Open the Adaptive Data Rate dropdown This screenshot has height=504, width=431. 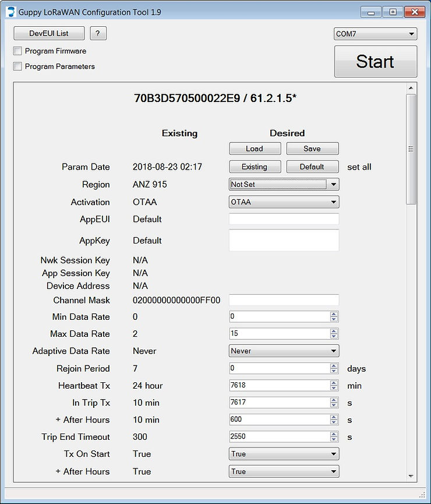pyautogui.click(x=284, y=351)
